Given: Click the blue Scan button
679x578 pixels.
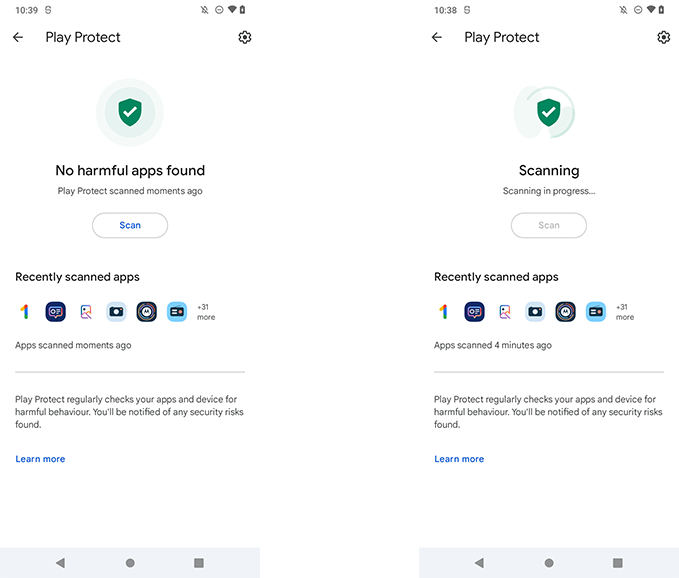Looking at the screenshot, I should tap(130, 225).
